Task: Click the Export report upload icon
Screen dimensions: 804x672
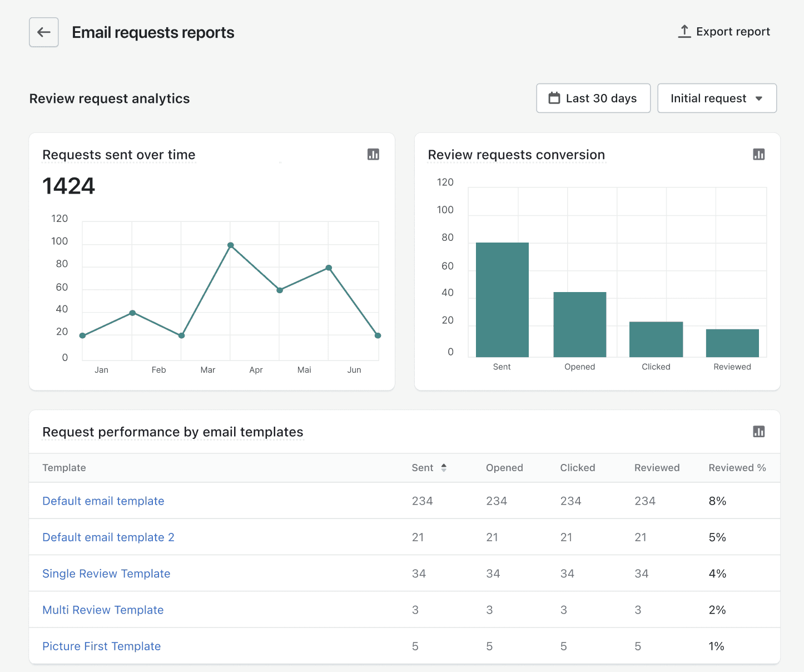Action: pyautogui.click(x=684, y=32)
